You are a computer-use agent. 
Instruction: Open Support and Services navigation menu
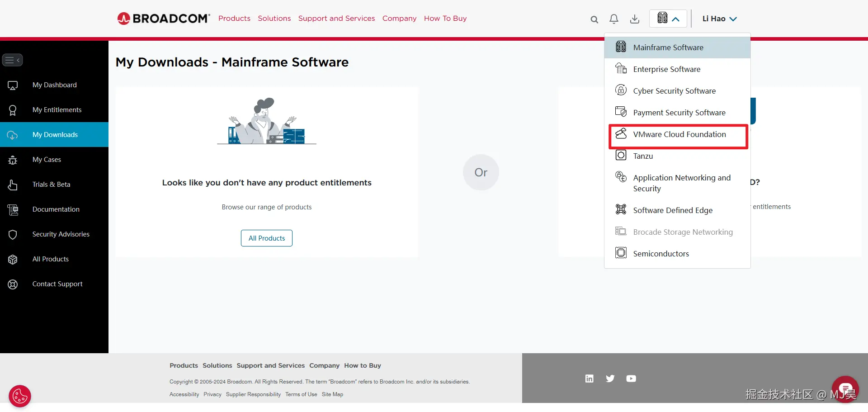point(337,19)
